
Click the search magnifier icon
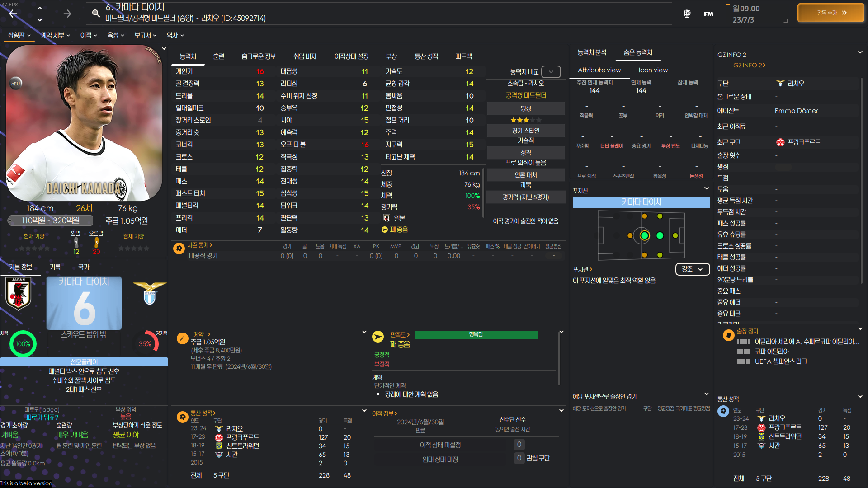96,14
